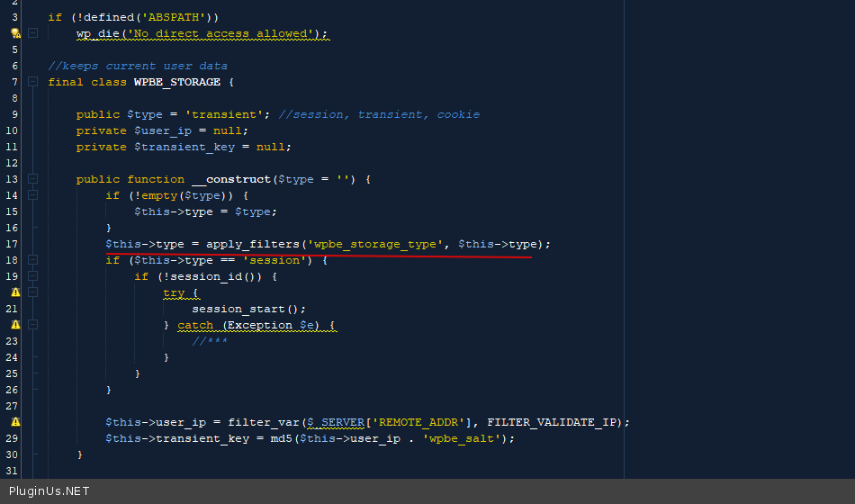855x504 pixels.
Task: Click the empty call on line 14
Action: coord(159,195)
